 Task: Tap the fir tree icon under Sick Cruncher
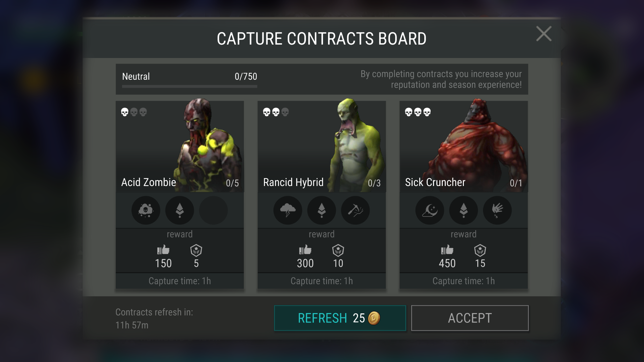464,210
